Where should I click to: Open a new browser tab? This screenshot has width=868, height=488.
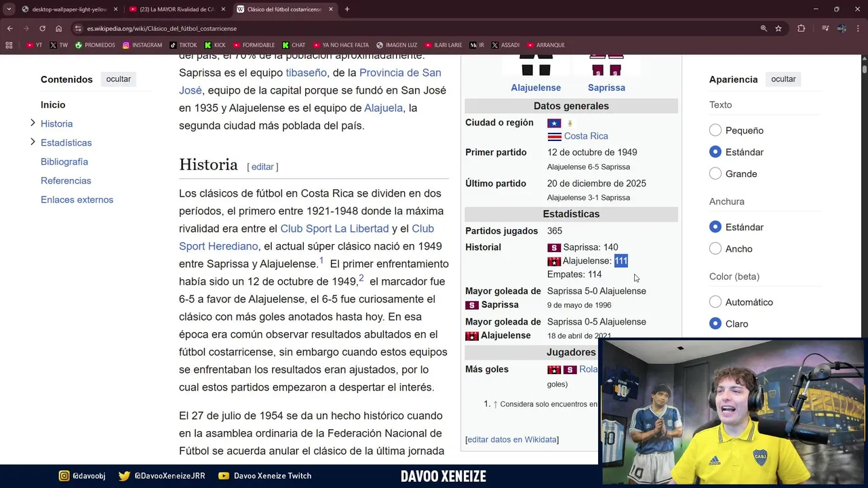[347, 9]
